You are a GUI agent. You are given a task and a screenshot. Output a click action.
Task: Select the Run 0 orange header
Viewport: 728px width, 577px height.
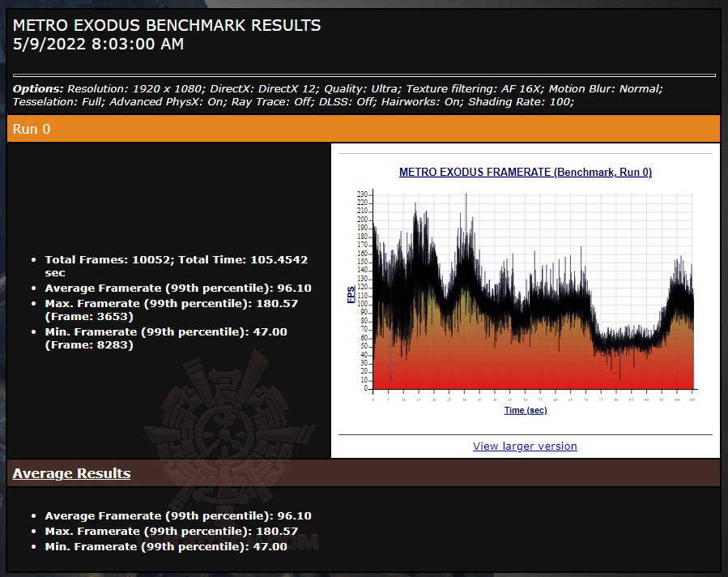(364, 129)
